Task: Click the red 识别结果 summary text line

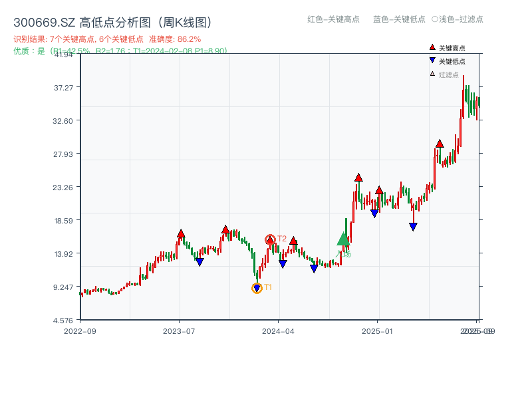Action: click(x=107, y=39)
